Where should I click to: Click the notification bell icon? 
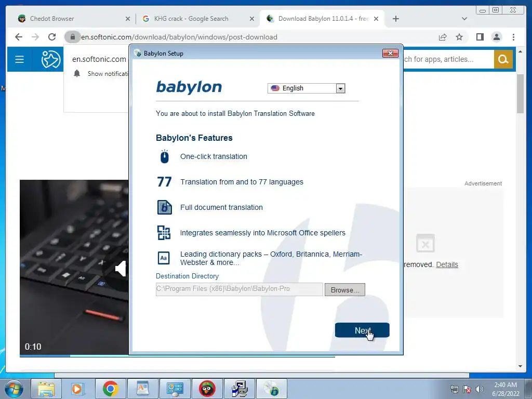[77, 73]
